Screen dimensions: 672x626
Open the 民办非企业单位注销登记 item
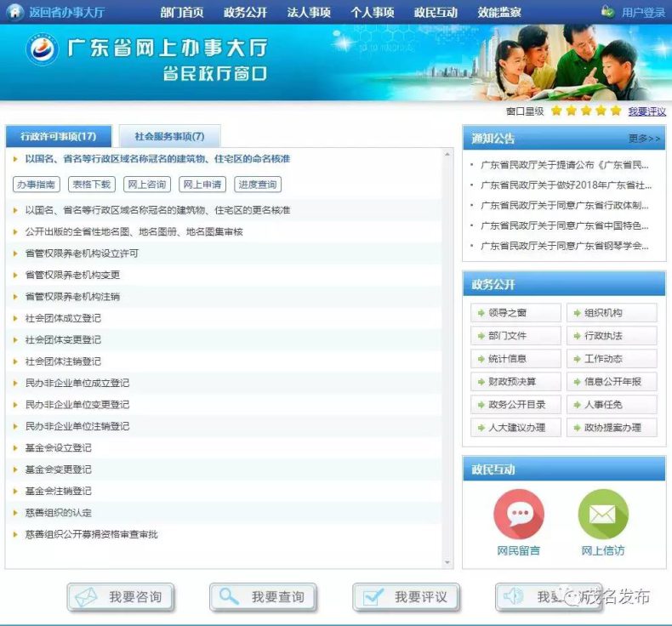tap(77, 426)
